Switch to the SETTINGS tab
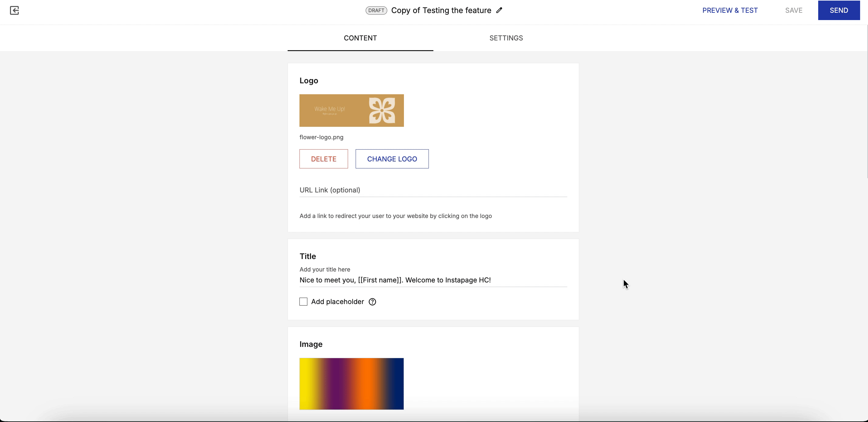The image size is (868, 422). point(506,38)
